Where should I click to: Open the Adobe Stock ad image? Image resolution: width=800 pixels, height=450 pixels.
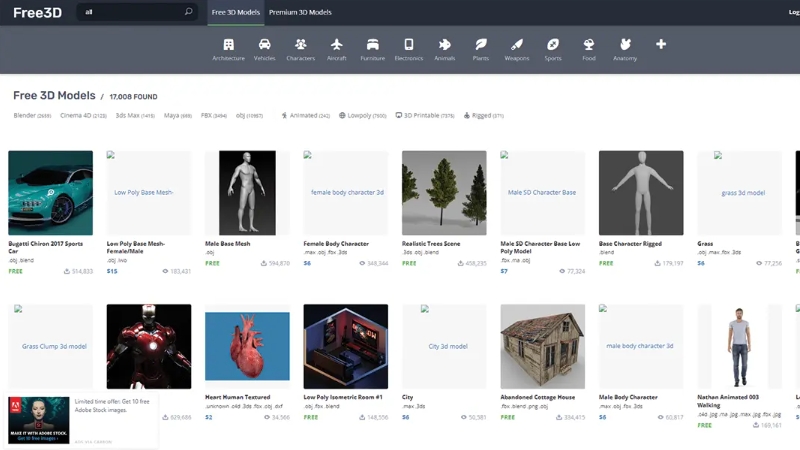39,420
